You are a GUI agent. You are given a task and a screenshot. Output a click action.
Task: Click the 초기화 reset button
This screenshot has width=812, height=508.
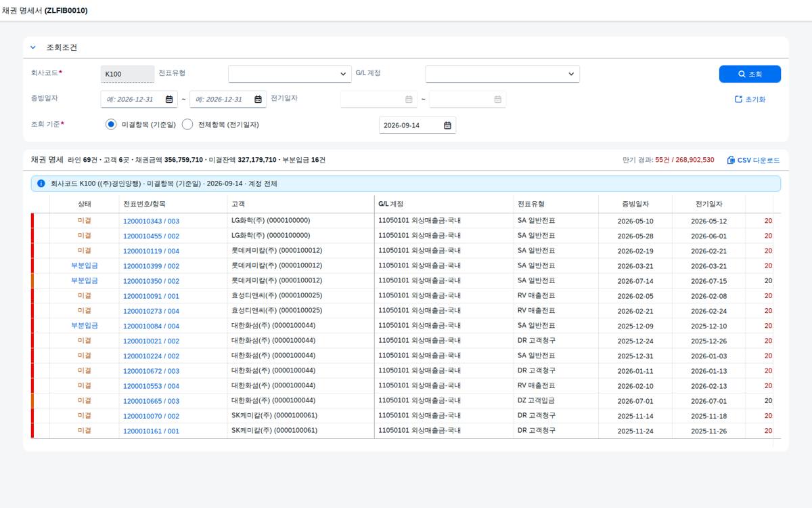750,99
